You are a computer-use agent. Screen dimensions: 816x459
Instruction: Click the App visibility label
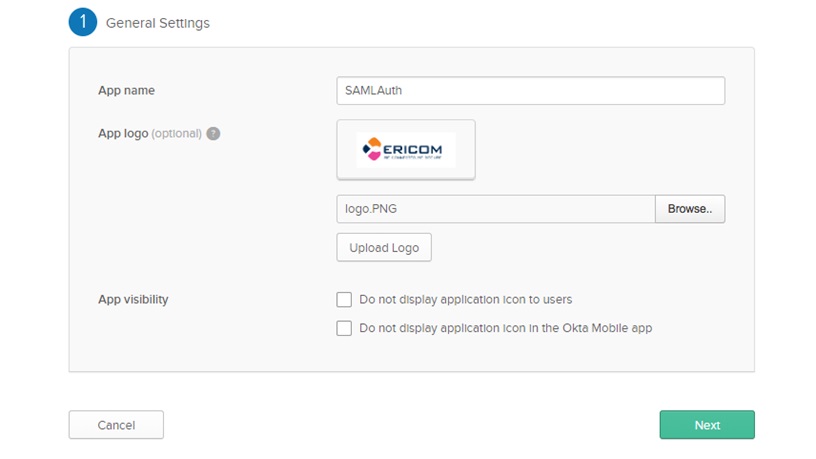pyautogui.click(x=133, y=299)
